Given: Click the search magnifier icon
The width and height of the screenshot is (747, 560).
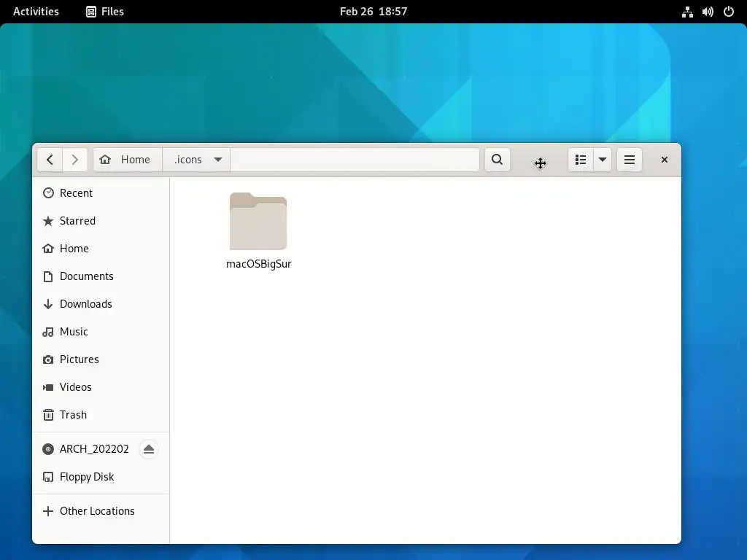Looking at the screenshot, I should pyautogui.click(x=498, y=160).
